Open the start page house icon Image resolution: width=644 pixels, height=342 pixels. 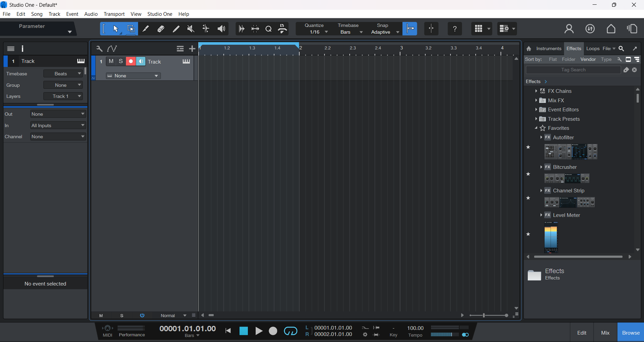[611, 29]
